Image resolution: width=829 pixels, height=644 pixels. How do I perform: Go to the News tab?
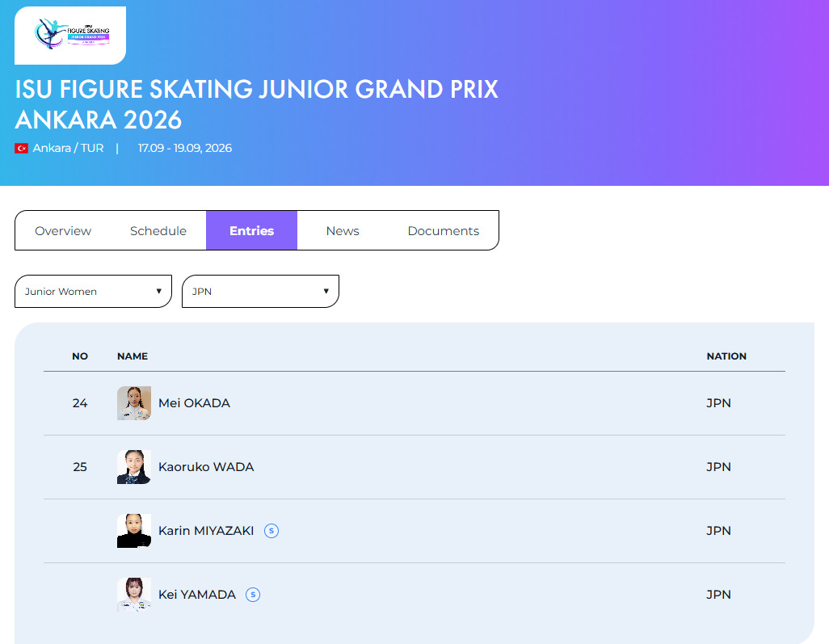coord(343,230)
